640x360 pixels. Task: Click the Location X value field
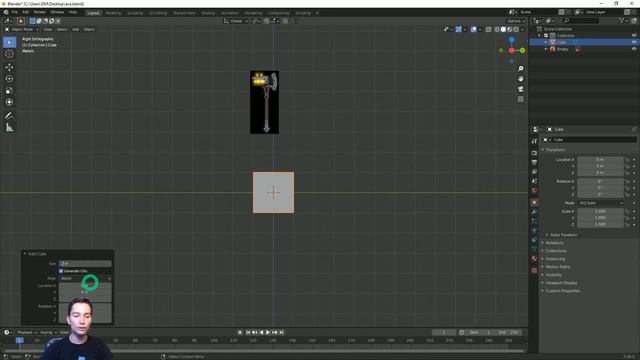click(600, 160)
